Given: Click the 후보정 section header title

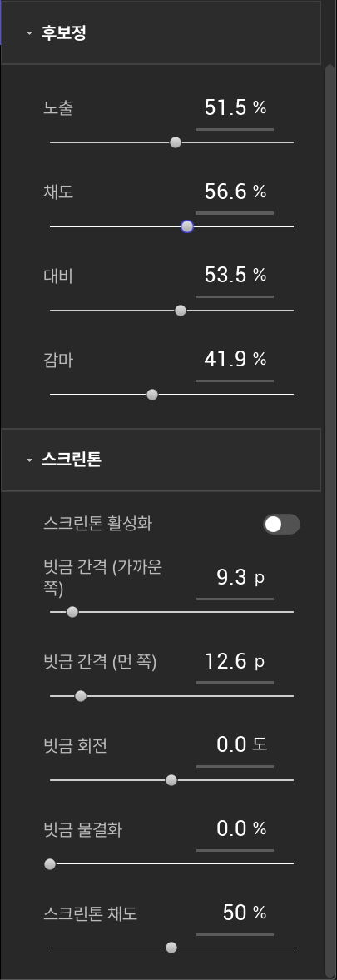Looking at the screenshot, I should (x=63, y=34).
